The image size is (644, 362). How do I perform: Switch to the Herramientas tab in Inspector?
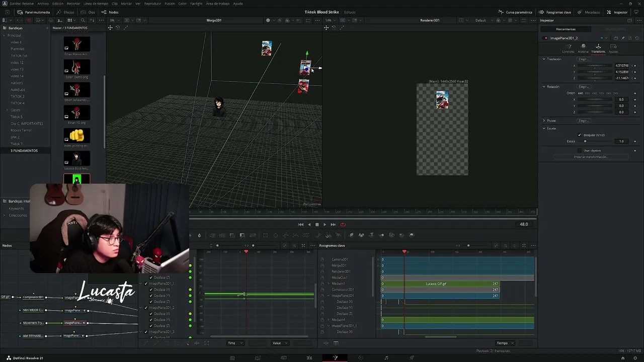click(566, 29)
